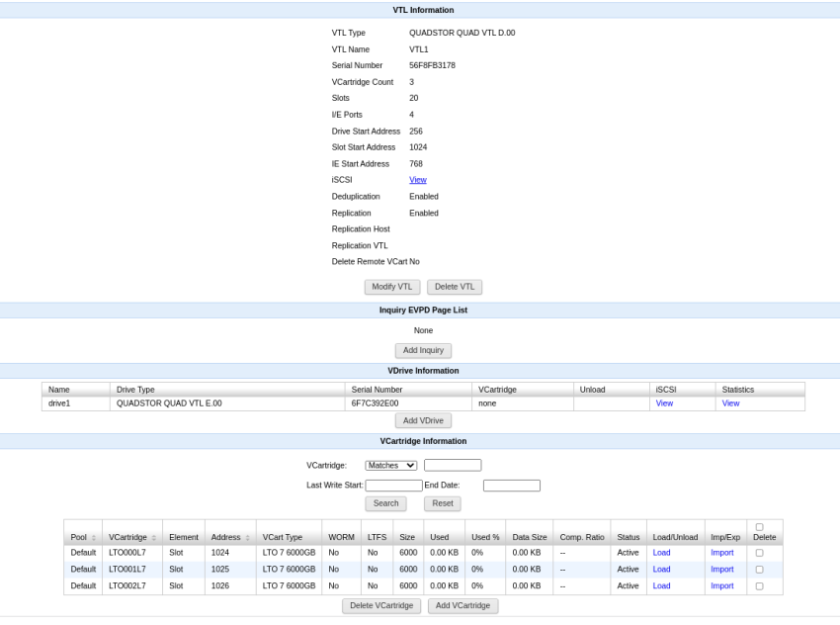Click the address 1026 cell
The image size is (840, 625).
click(230, 585)
